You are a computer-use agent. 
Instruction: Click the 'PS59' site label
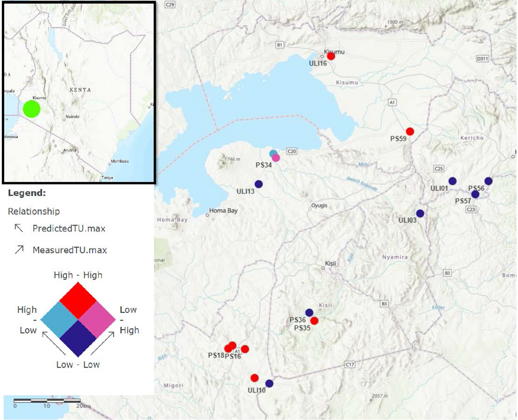pyautogui.click(x=398, y=138)
